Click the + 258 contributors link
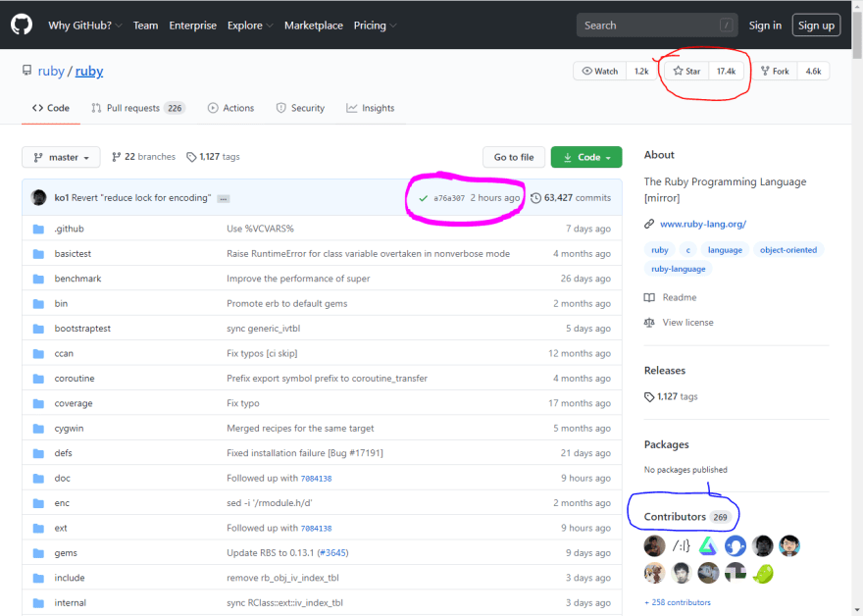Image resolution: width=863 pixels, height=616 pixels. point(678,603)
